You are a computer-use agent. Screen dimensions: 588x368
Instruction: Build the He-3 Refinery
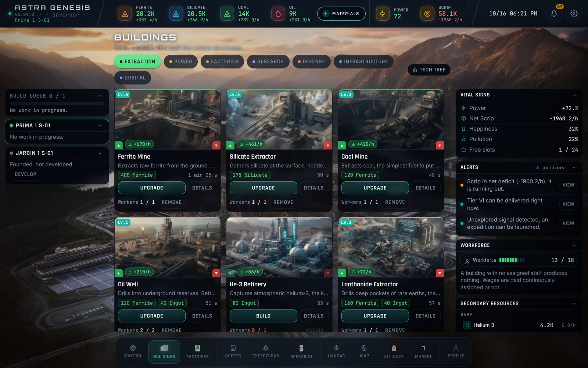(x=263, y=316)
